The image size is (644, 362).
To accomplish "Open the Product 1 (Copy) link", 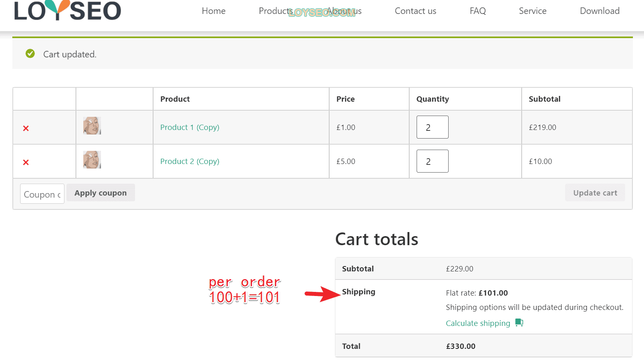I will pyautogui.click(x=190, y=127).
